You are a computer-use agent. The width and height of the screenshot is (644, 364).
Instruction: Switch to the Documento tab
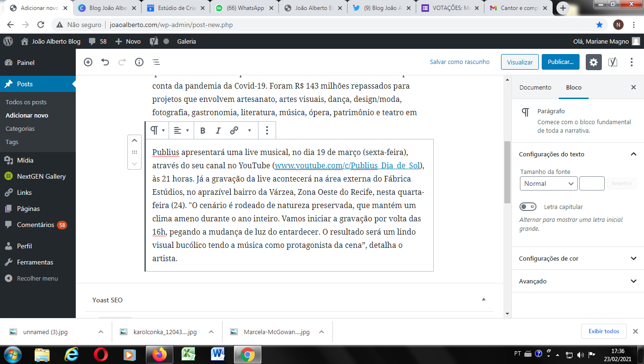coord(535,87)
